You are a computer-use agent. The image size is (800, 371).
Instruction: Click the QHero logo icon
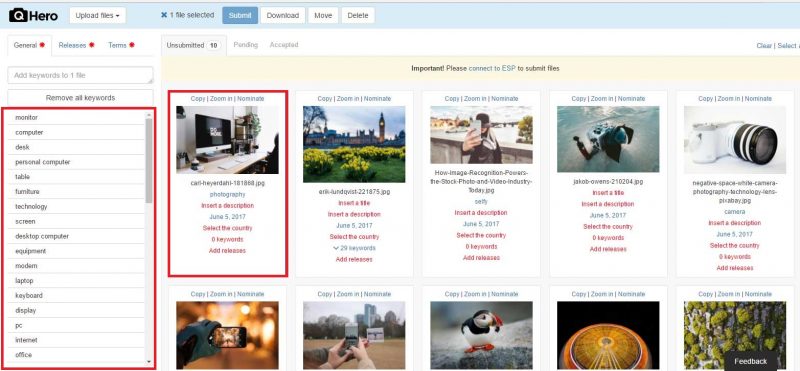[18, 15]
